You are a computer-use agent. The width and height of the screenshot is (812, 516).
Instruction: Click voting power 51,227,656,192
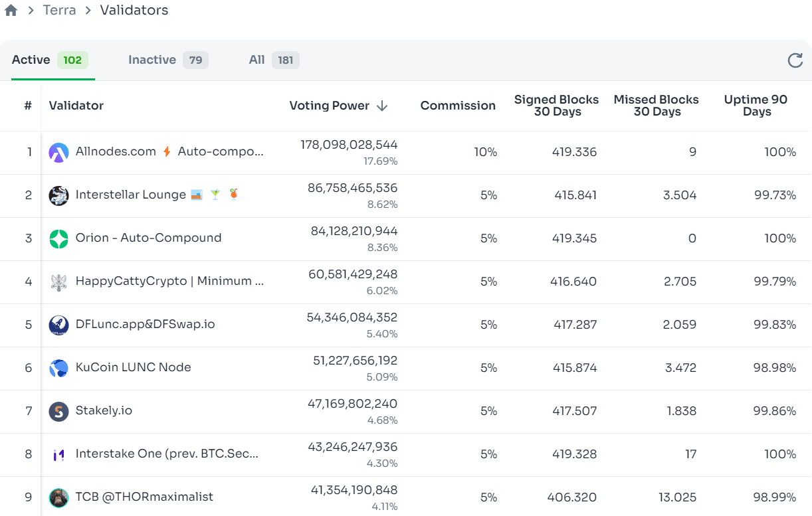355,360
